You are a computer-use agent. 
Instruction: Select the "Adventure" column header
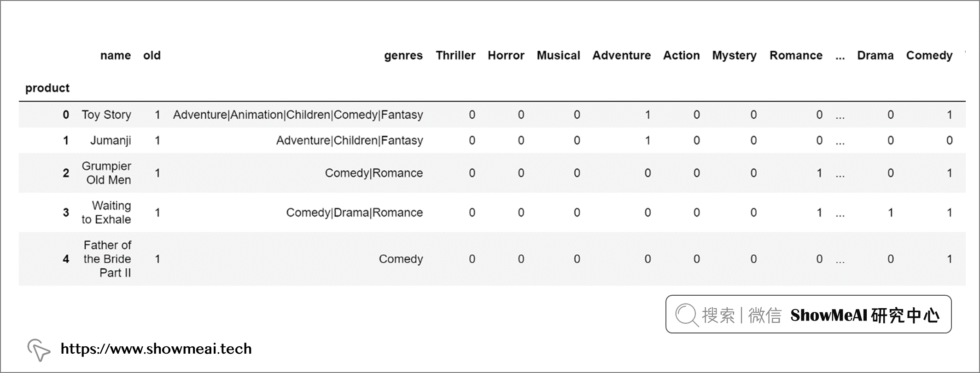pos(622,56)
